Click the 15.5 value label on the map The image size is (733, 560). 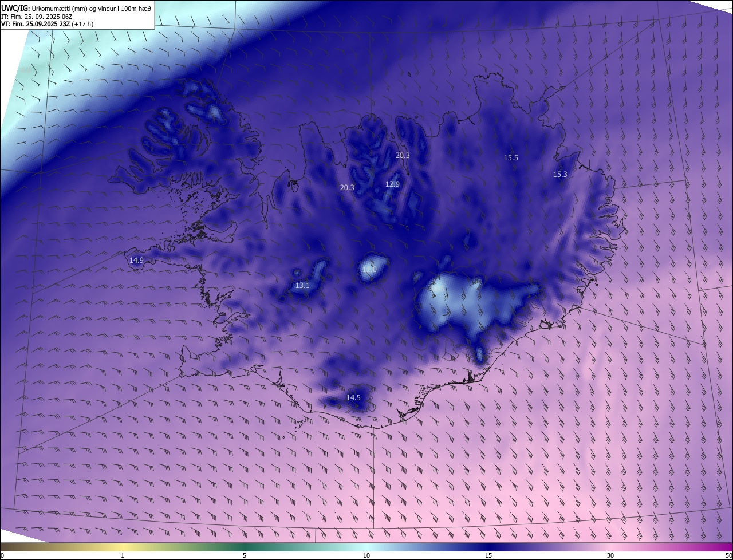click(511, 157)
